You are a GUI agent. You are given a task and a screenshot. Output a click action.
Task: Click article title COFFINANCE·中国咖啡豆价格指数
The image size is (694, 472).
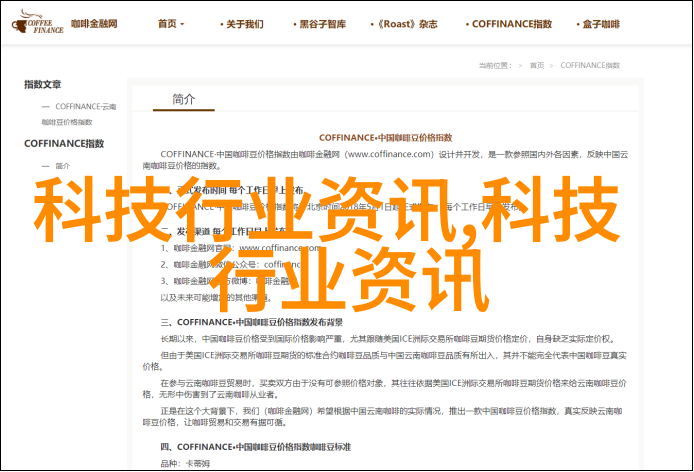click(386, 138)
